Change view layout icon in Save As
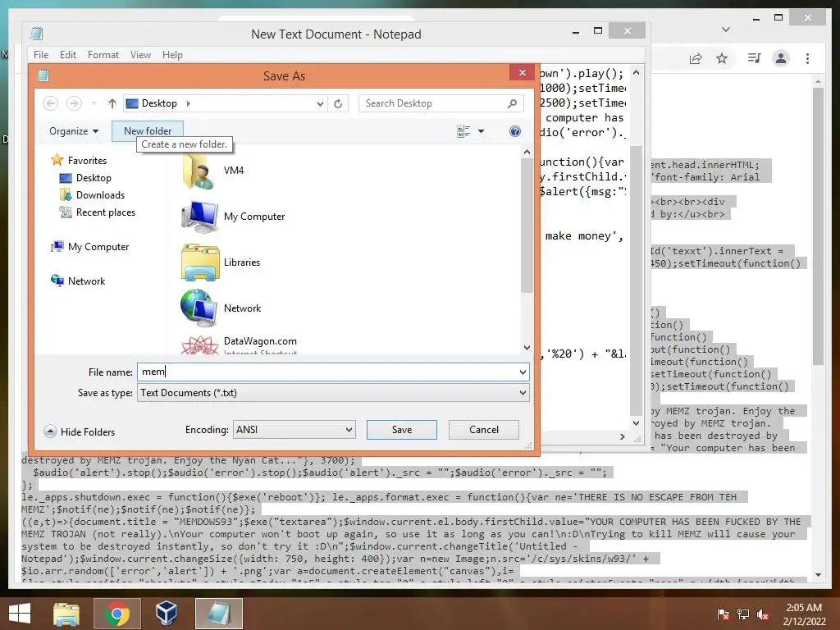840x630 pixels. pos(463,131)
